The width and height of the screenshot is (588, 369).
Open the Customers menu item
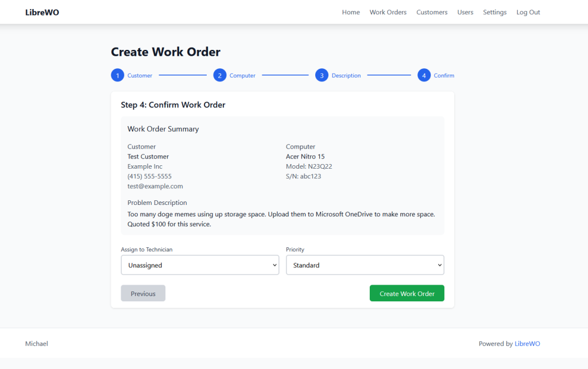point(432,12)
